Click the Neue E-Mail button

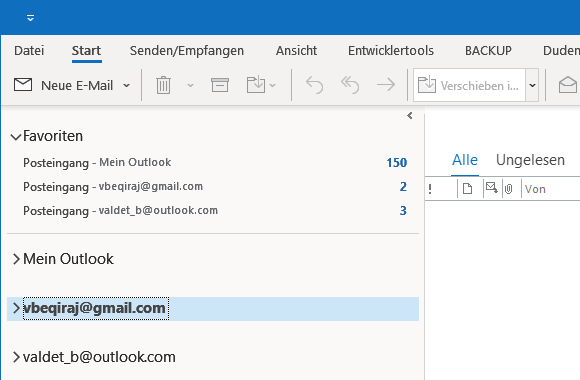pyautogui.click(x=63, y=85)
